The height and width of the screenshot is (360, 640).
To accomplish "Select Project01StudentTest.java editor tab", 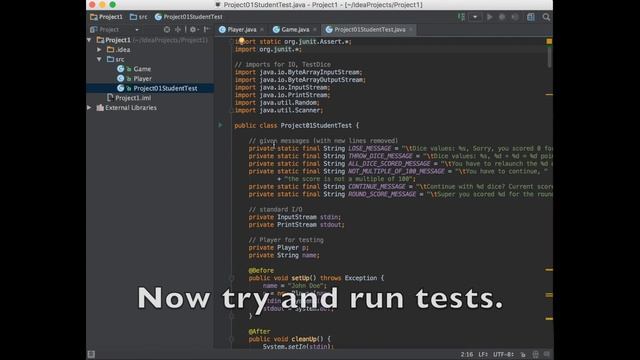I will click(x=370, y=29).
